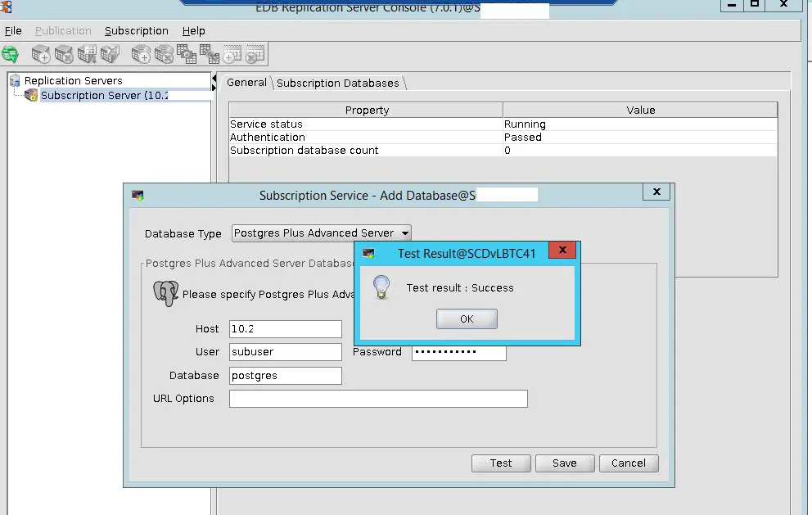This screenshot has width=812, height=515.
Task: Cancel the Add Database dialog
Action: (629, 463)
